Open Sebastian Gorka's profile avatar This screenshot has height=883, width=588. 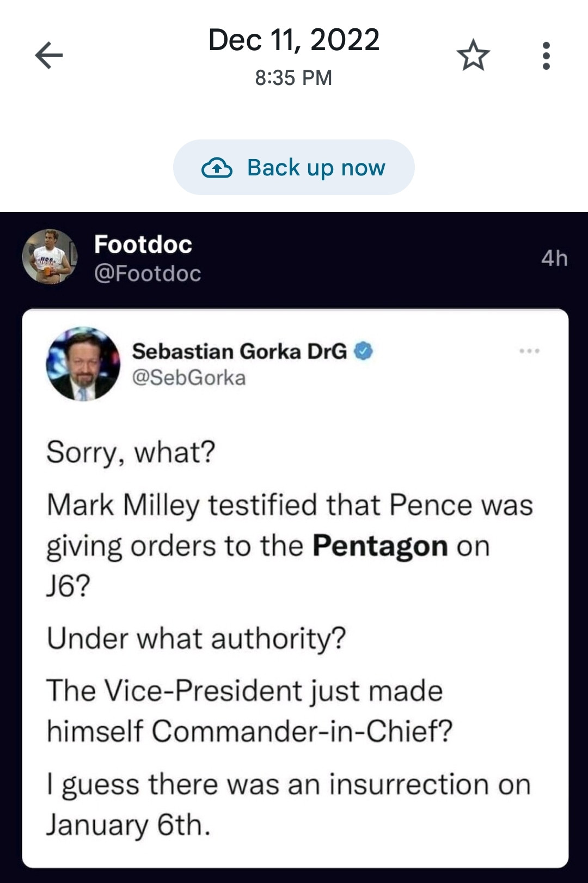(83, 364)
